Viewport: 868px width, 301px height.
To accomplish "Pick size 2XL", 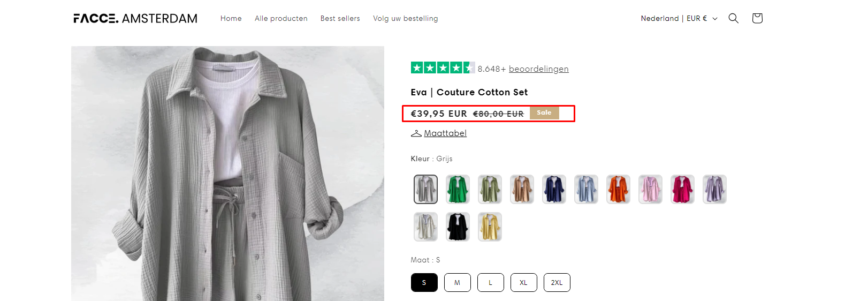I will click(557, 282).
